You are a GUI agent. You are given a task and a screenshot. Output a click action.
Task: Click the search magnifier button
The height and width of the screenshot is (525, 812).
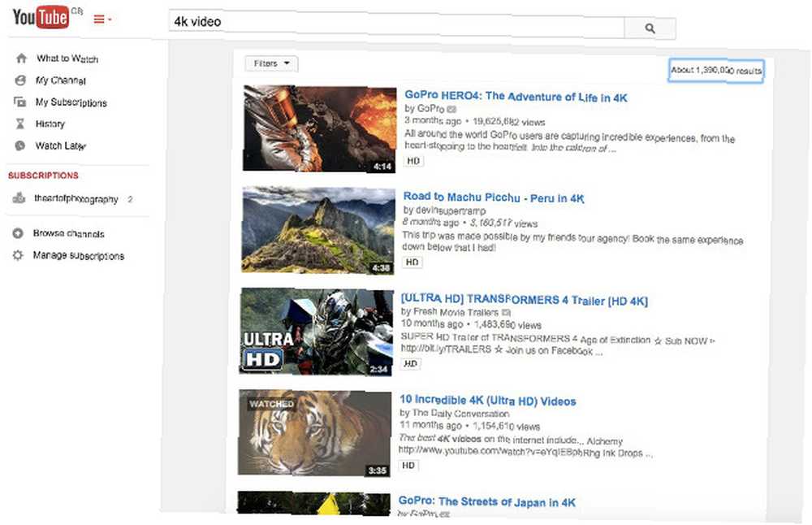650,28
